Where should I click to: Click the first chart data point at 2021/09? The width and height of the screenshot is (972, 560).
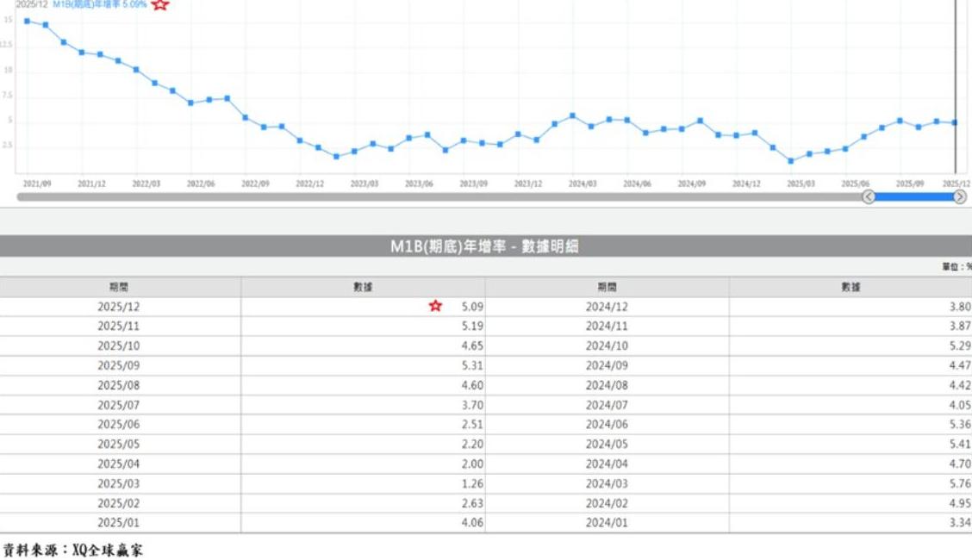point(27,21)
